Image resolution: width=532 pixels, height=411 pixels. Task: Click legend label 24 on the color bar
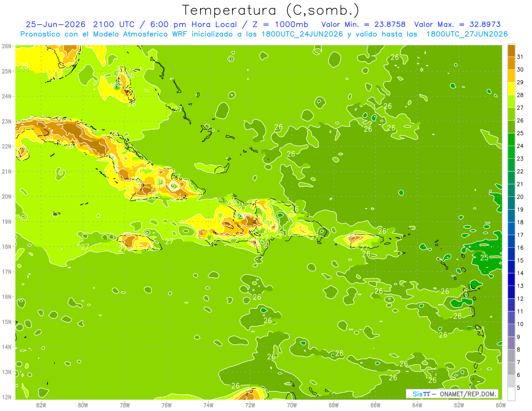tap(520, 146)
